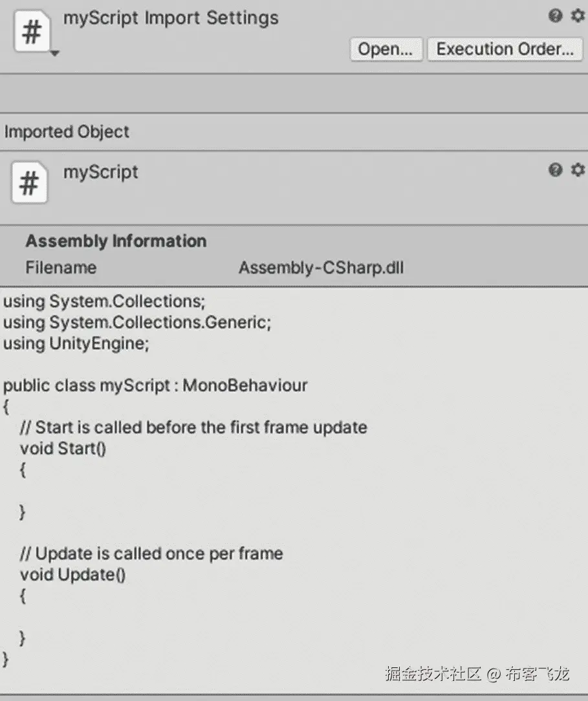Click the void Update() method line
This screenshot has height=701, width=588.
coord(73,574)
